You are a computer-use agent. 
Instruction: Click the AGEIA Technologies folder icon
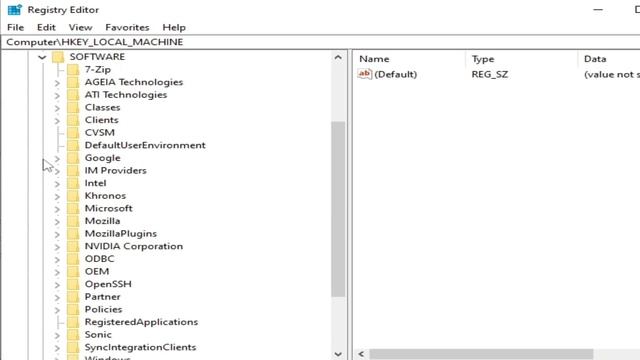[x=73, y=82]
